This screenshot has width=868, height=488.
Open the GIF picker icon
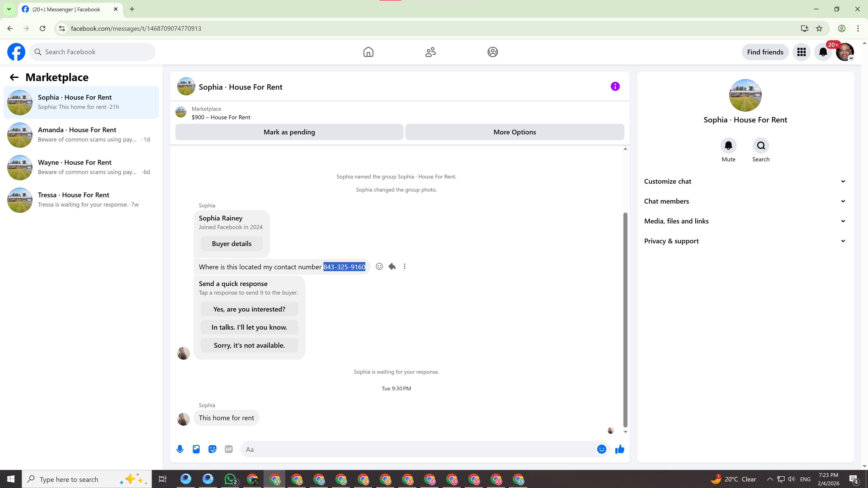click(x=229, y=449)
